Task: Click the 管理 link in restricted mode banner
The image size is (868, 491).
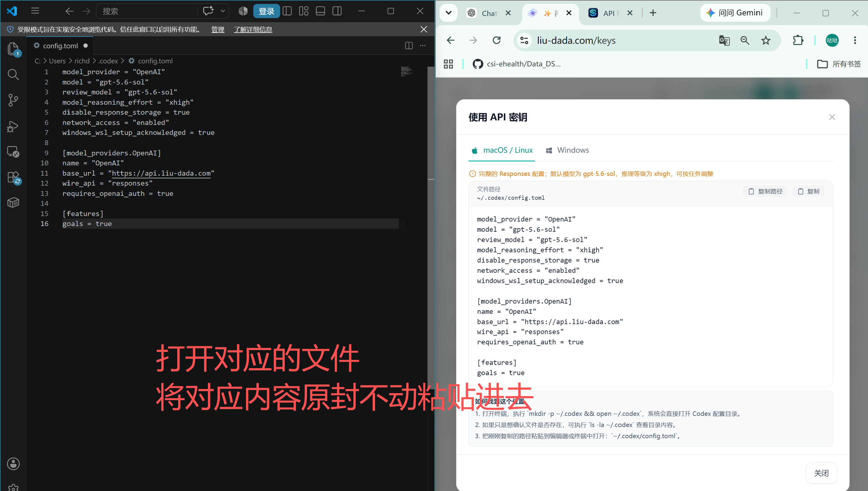Action: [218, 29]
